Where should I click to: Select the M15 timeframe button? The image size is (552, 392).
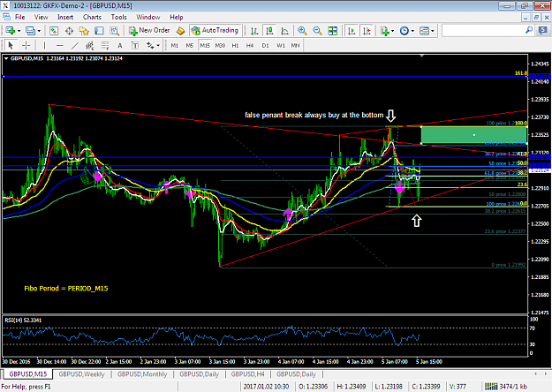pyautogui.click(x=205, y=45)
